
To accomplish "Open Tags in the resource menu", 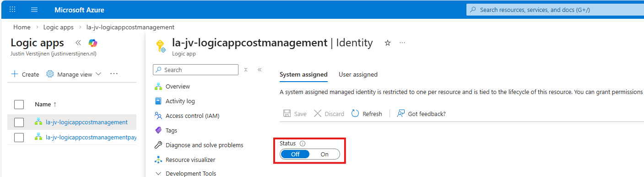I will pyautogui.click(x=171, y=130).
